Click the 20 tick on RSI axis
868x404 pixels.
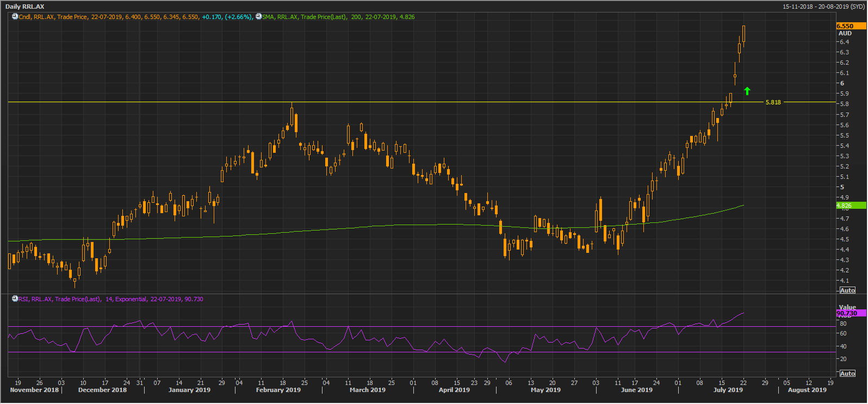[x=843, y=359]
